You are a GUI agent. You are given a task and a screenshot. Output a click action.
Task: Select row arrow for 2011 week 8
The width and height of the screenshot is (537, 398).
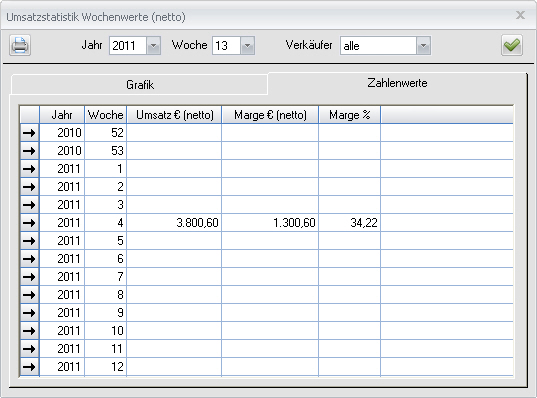click(x=29, y=295)
